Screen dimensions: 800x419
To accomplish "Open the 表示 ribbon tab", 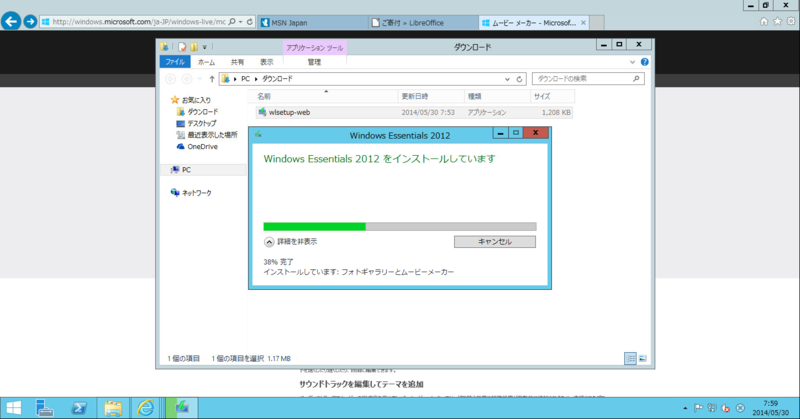I will click(266, 62).
